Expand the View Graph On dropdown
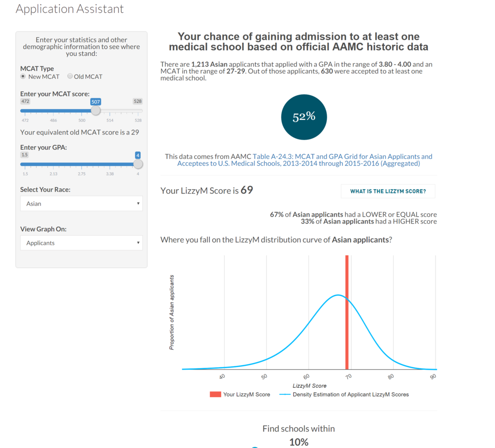 tap(81, 243)
